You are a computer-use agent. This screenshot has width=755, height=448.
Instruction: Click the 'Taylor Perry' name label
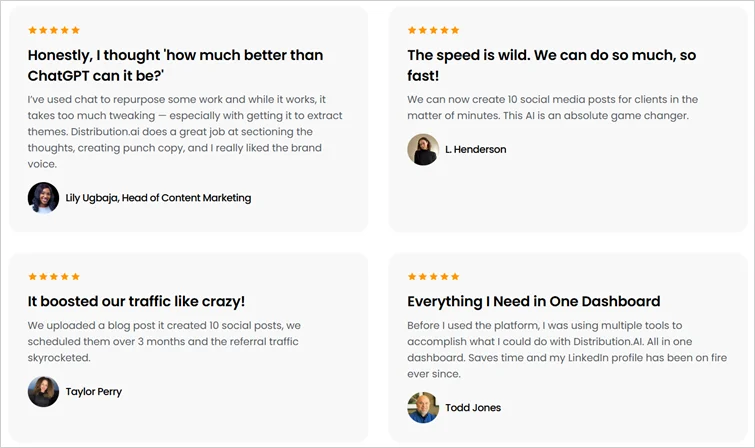(x=94, y=392)
